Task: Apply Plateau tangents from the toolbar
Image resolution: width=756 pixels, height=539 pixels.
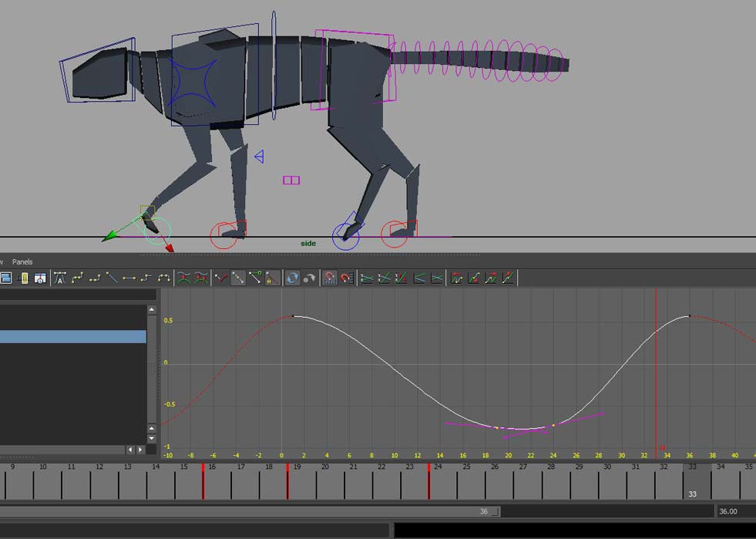Action: 164,278
